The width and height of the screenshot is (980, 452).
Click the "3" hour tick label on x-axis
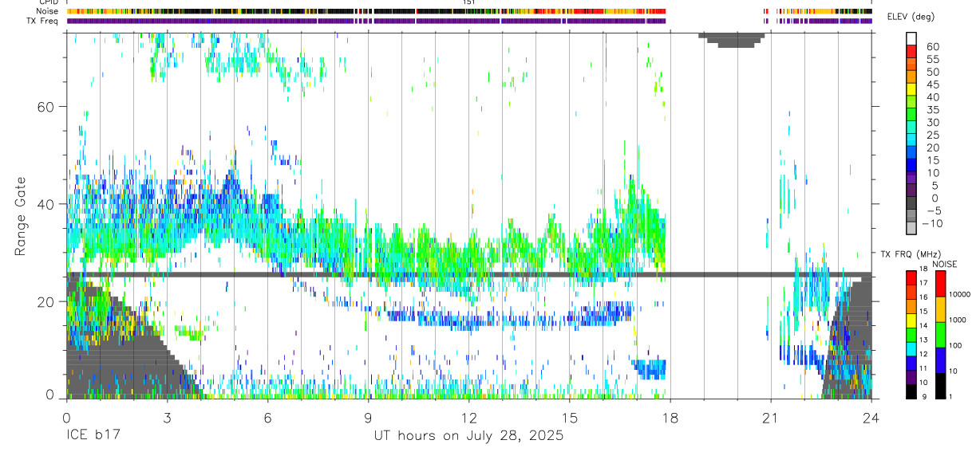click(167, 417)
